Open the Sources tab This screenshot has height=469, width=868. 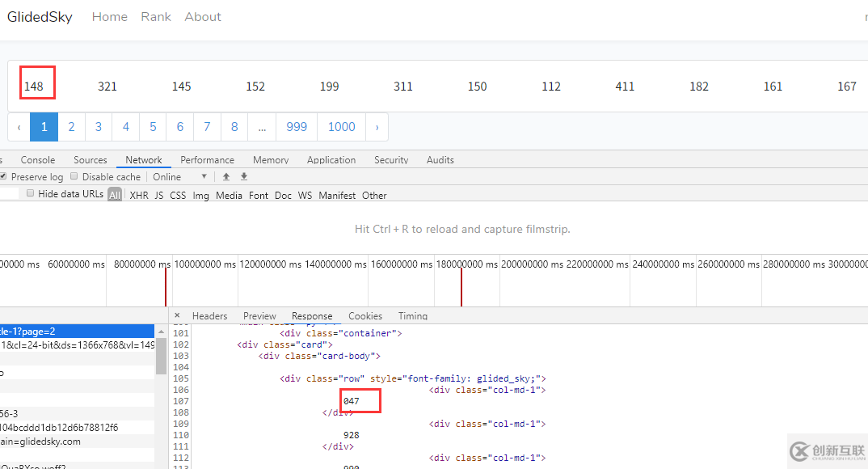pyautogui.click(x=91, y=159)
